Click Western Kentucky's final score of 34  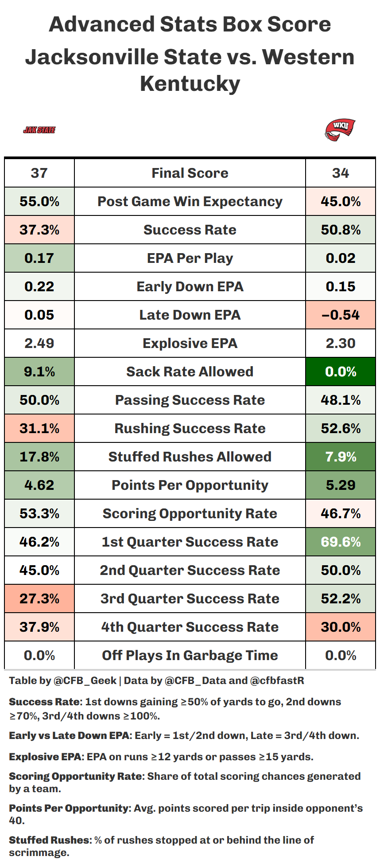[340, 173]
